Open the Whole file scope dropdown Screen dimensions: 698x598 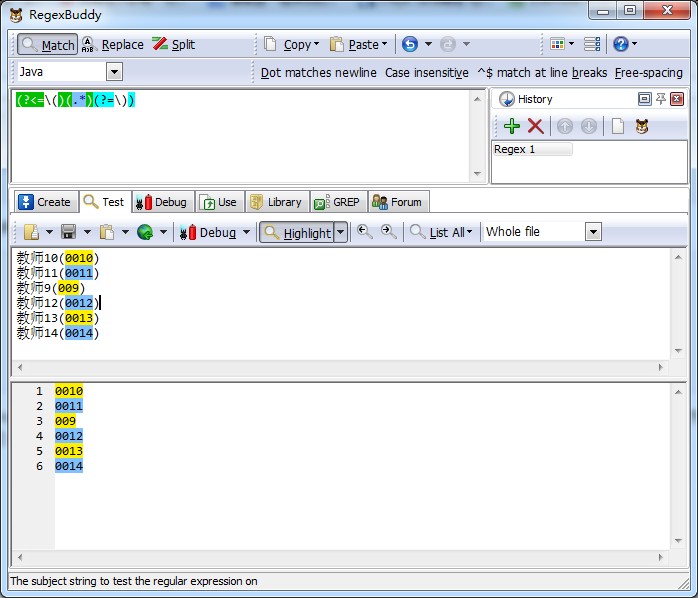(593, 232)
